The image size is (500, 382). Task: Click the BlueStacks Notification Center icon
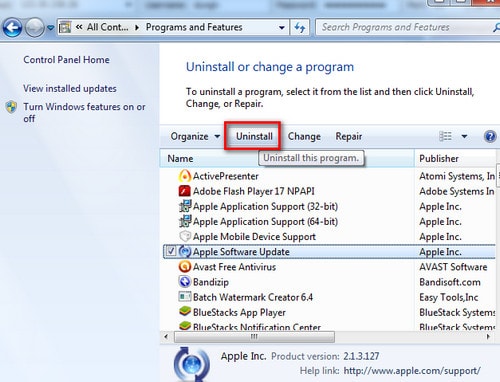point(185,325)
